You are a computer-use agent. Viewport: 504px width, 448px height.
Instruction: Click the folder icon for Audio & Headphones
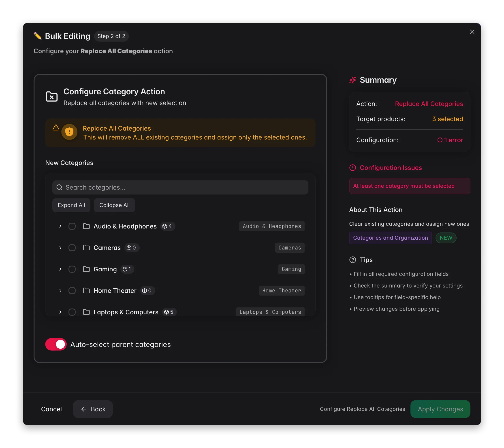coord(86,226)
